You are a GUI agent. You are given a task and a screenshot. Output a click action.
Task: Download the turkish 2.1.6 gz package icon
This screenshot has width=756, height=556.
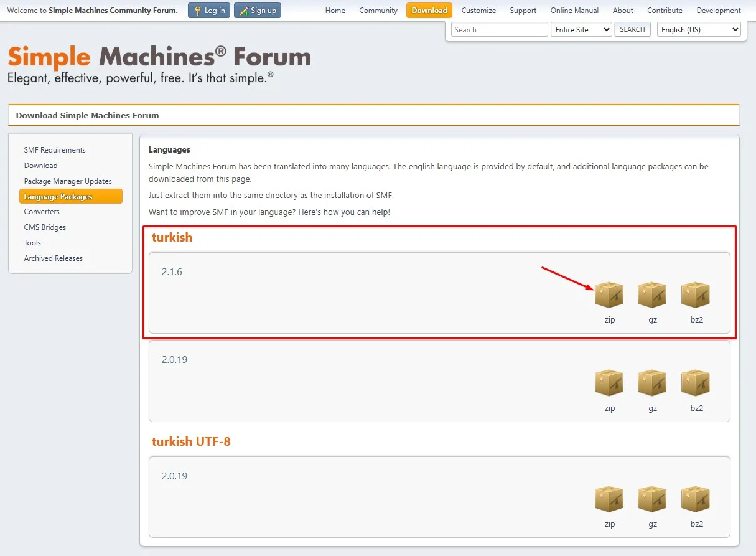tap(652, 294)
